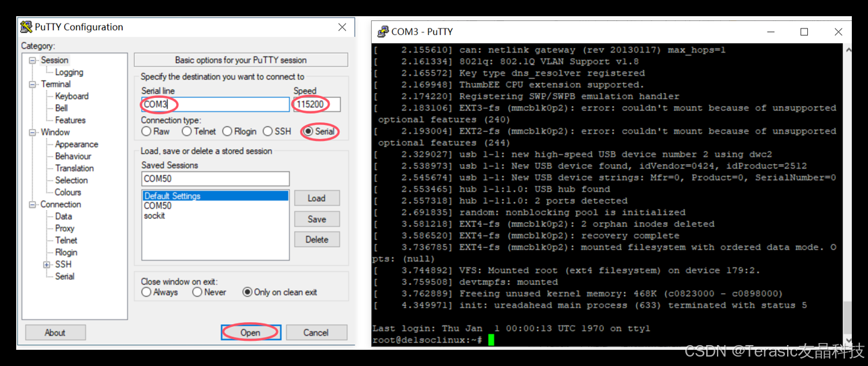Open the Serial category in tree
The width and height of the screenshot is (868, 366).
click(x=65, y=276)
